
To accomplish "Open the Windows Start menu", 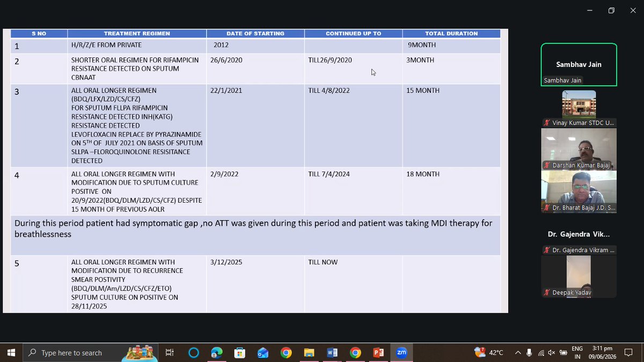I will [11, 352].
